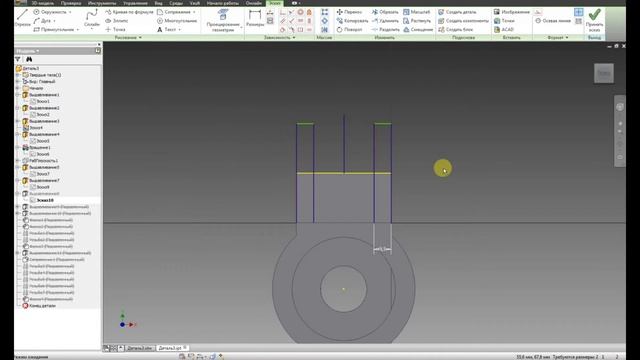
Task: Open Текст tool dropdown arrow
Action: coord(179,30)
